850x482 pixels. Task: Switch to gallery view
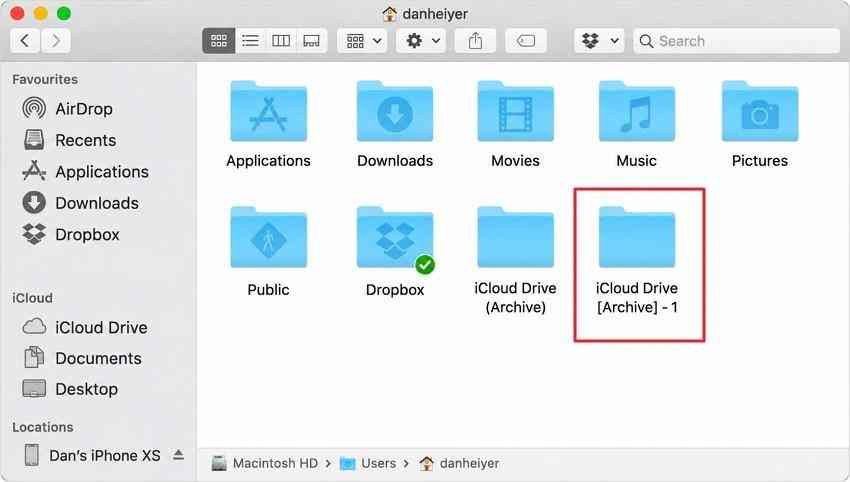pos(311,41)
